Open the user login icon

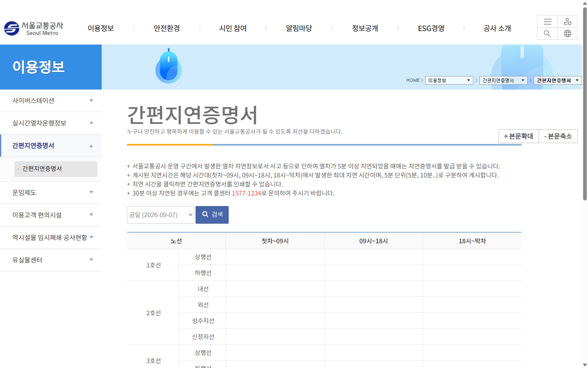coord(568,22)
